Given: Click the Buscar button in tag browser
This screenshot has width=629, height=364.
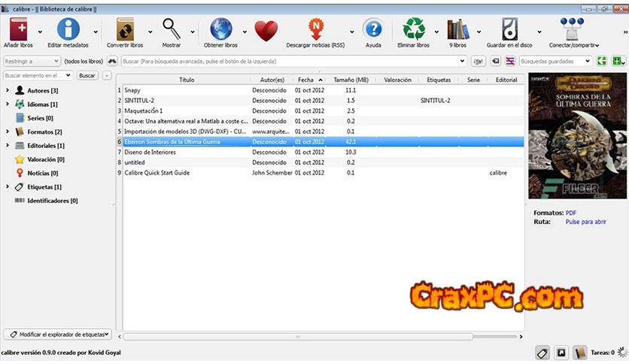Looking at the screenshot, I should pos(87,75).
